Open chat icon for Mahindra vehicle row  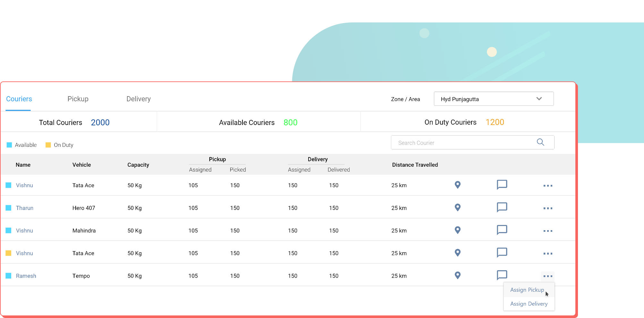click(x=502, y=230)
